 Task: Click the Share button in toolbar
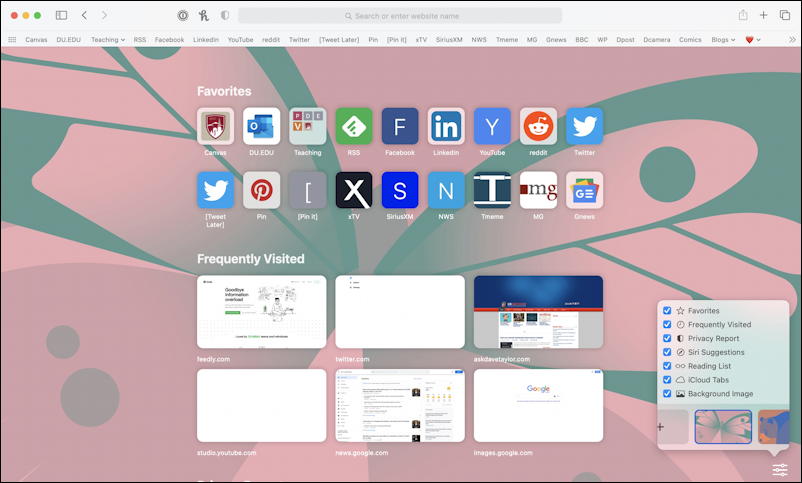743,15
